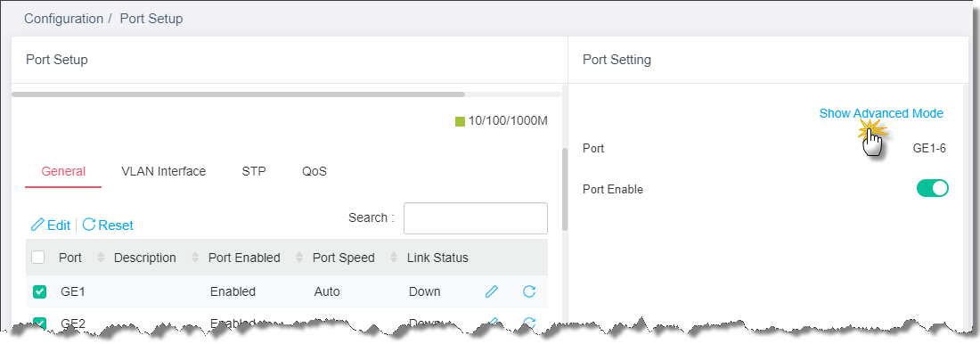980x344 pixels.
Task: Click the Reset circular arrow above the table
Action: click(89, 225)
